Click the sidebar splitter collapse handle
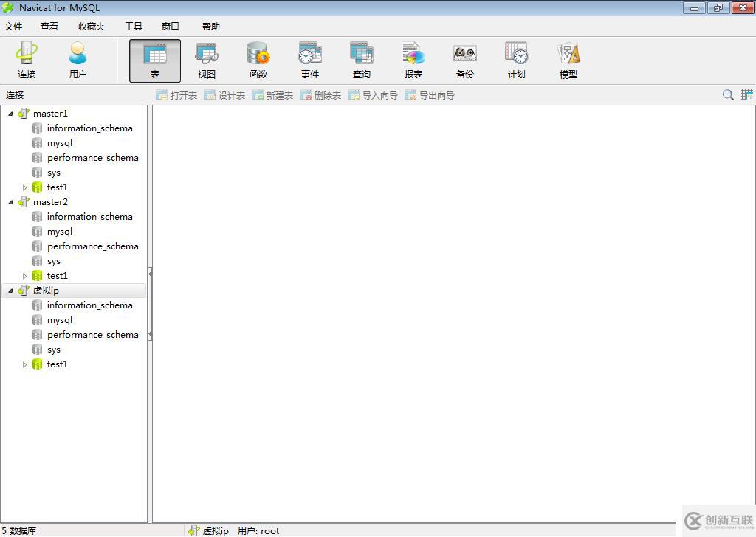Image resolution: width=756 pixels, height=537 pixels. coord(150,304)
